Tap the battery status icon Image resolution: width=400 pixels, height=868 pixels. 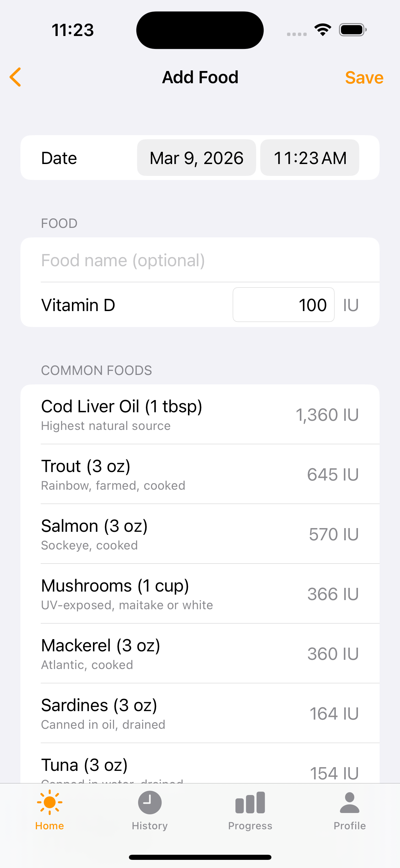(353, 30)
